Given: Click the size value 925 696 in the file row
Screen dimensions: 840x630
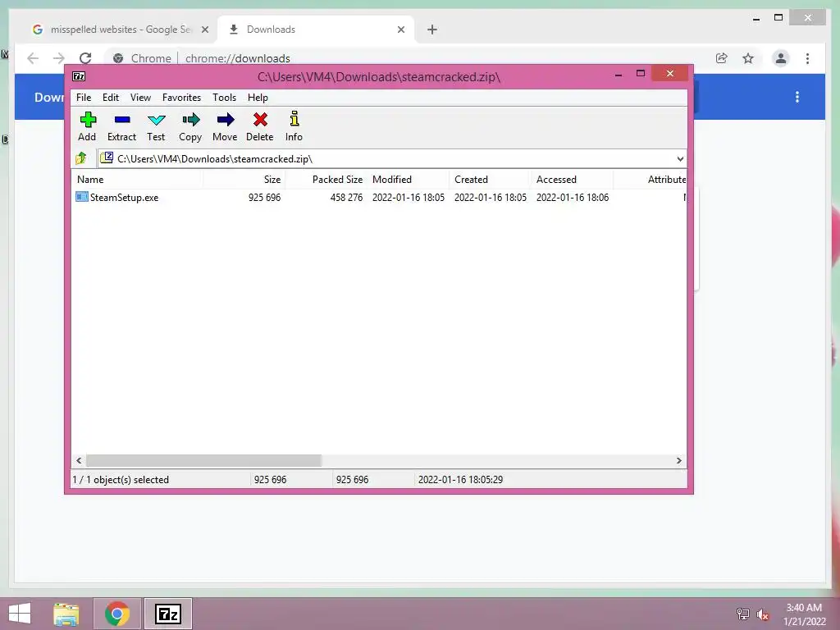Looking at the screenshot, I should 265,197.
